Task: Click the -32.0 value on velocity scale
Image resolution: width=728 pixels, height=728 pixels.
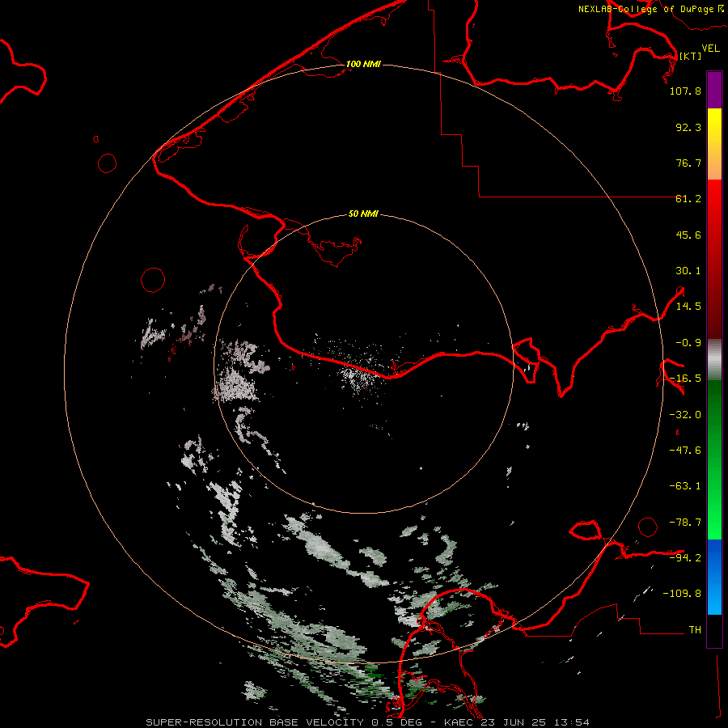Action: coord(685,415)
